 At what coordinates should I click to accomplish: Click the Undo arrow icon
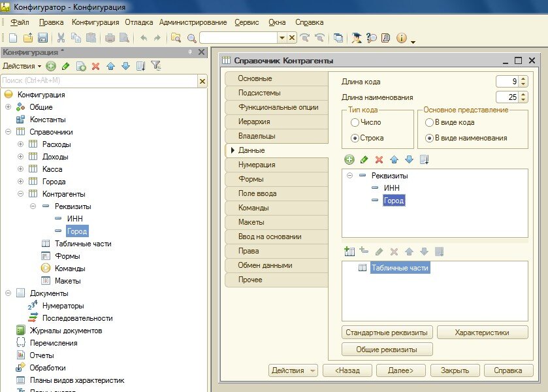coord(143,38)
